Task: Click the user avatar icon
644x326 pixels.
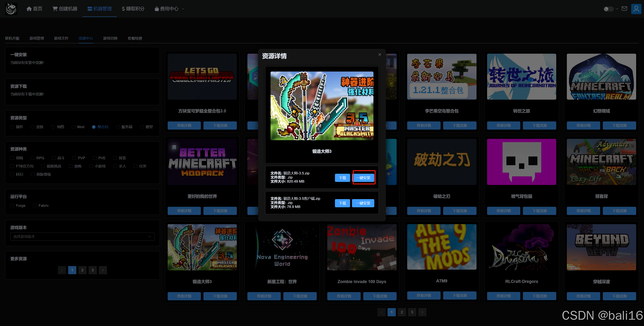Action: (x=636, y=9)
